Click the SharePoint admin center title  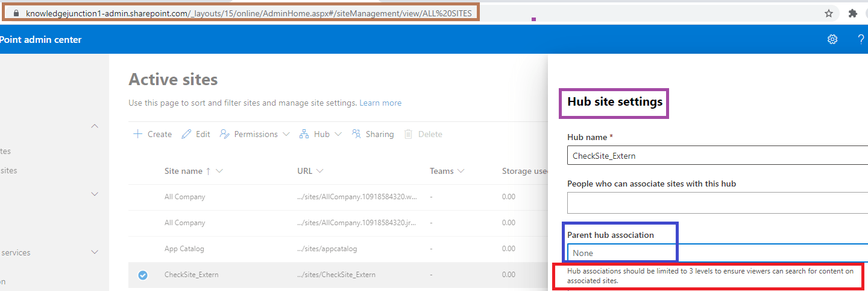[x=40, y=40]
